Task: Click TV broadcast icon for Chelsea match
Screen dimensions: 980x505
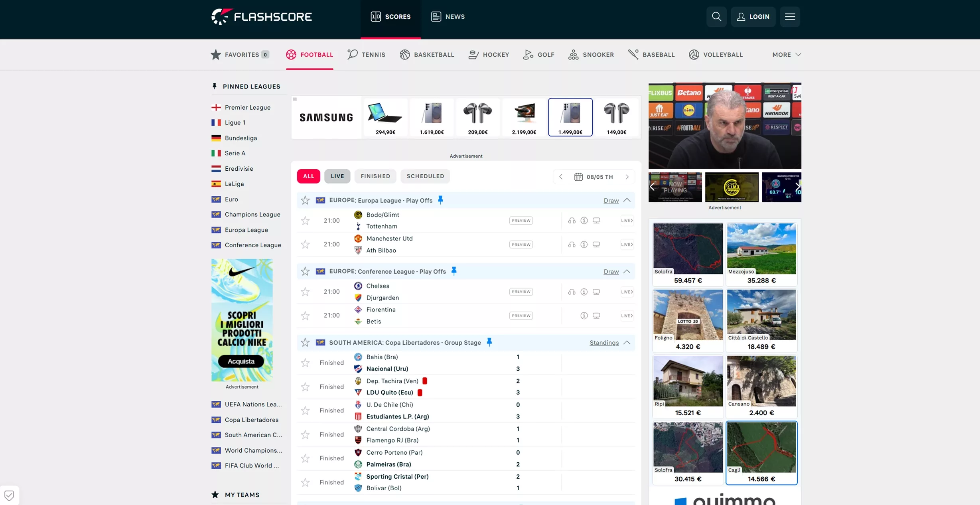Action: point(596,292)
